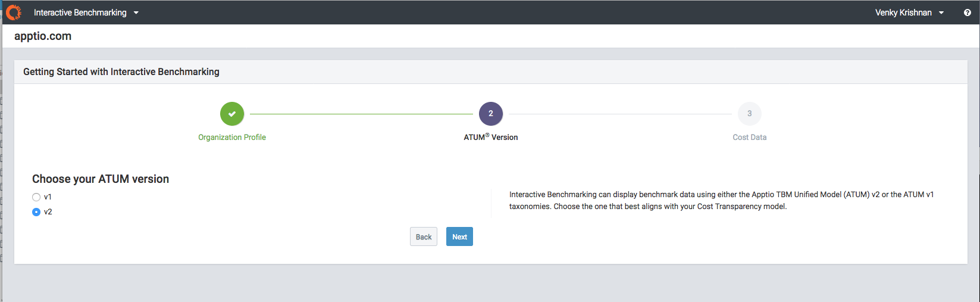Click the Apptio logo icon
Image resolution: width=980 pixels, height=302 pixels.
(14, 12)
